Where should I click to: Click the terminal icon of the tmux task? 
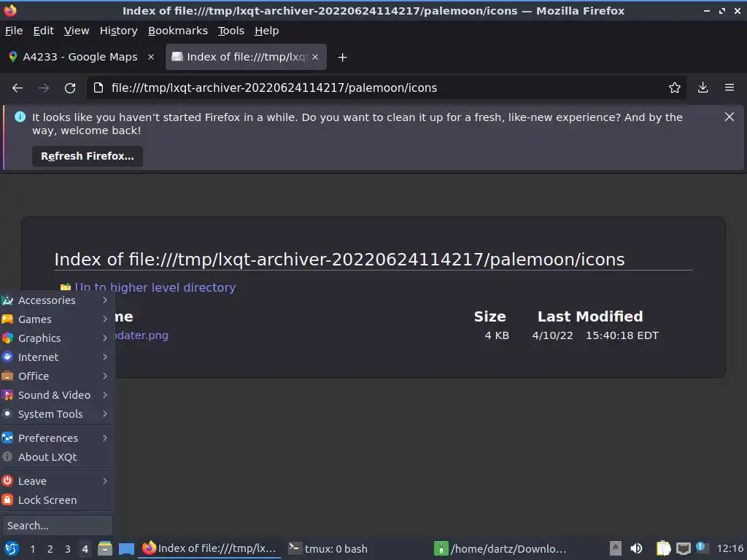coord(295,548)
